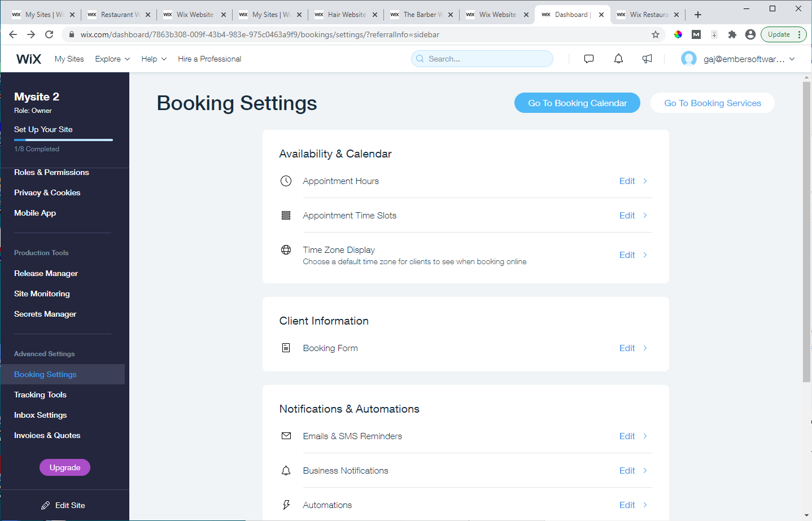812x521 pixels.
Task: Open Mobile App in sidebar
Action: (35, 213)
